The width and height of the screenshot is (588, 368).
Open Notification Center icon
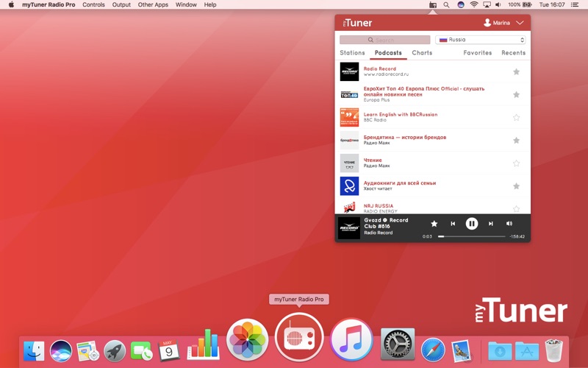click(x=575, y=4)
